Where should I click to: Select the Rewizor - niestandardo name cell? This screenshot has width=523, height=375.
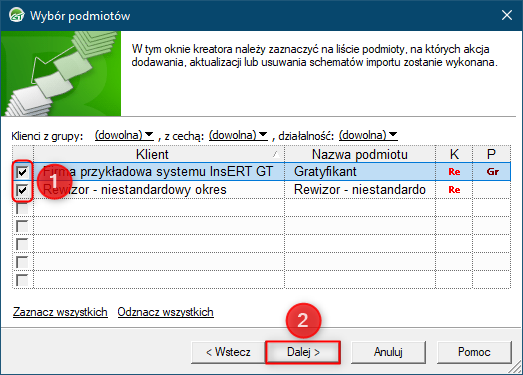pyautogui.click(x=360, y=190)
